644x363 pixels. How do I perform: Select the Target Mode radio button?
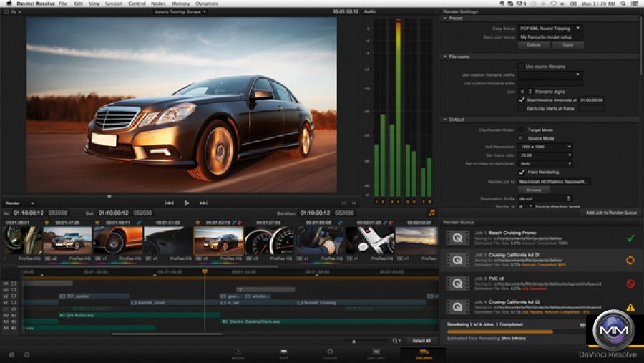[521, 130]
